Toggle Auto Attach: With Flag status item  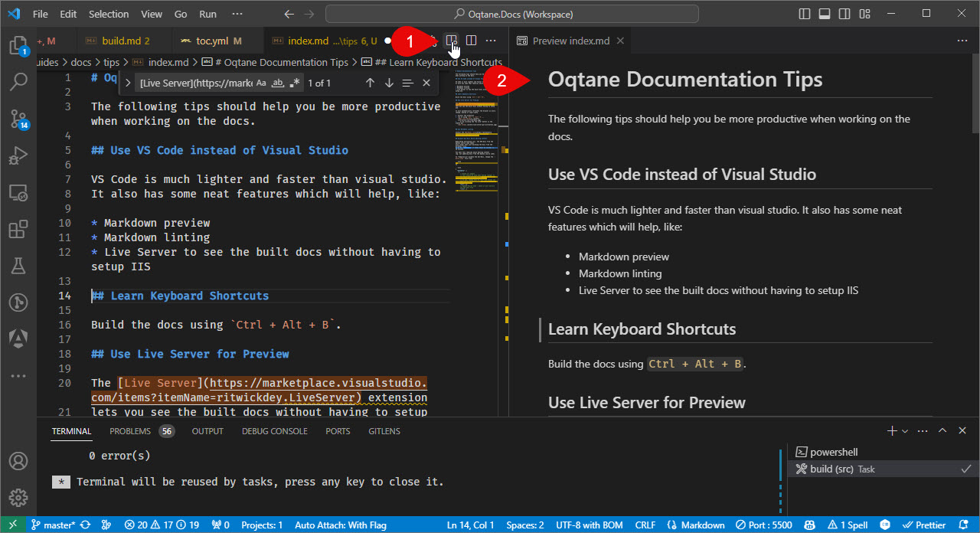click(x=341, y=525)
